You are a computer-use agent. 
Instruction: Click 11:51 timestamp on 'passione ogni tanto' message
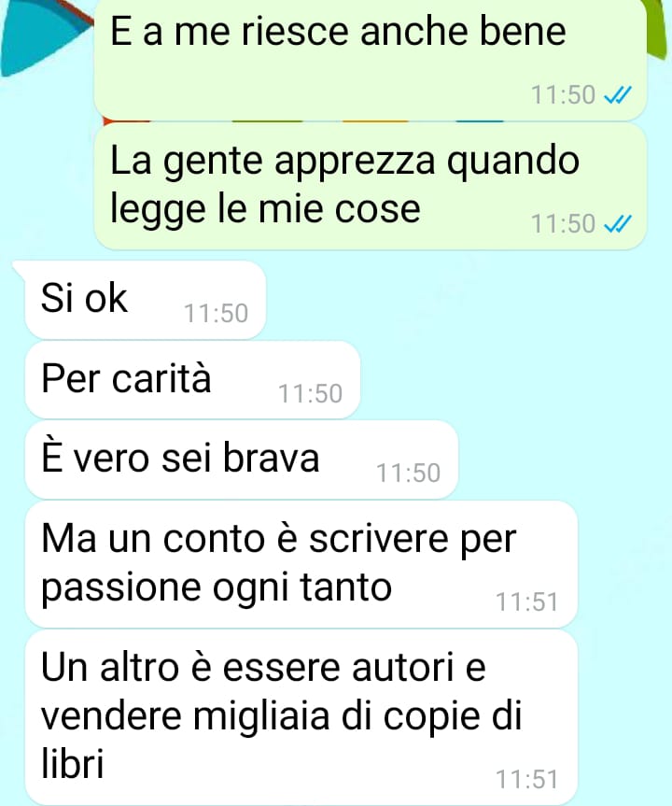click(x=526, y=601)
